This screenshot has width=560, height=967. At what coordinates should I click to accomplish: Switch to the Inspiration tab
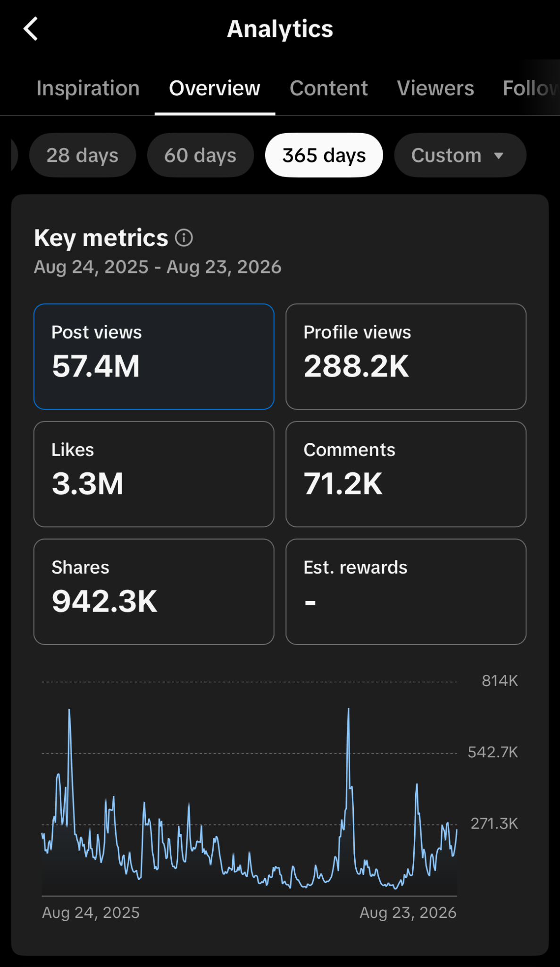88,88
